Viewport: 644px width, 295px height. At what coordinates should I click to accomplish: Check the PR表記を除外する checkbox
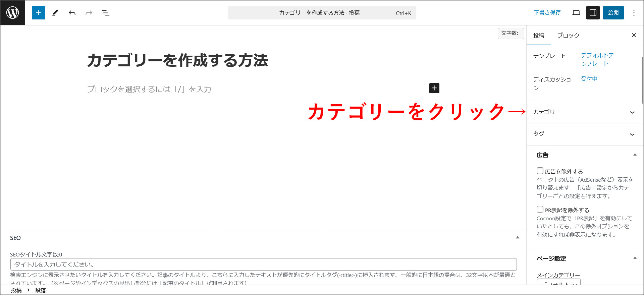tap(540, 210)
